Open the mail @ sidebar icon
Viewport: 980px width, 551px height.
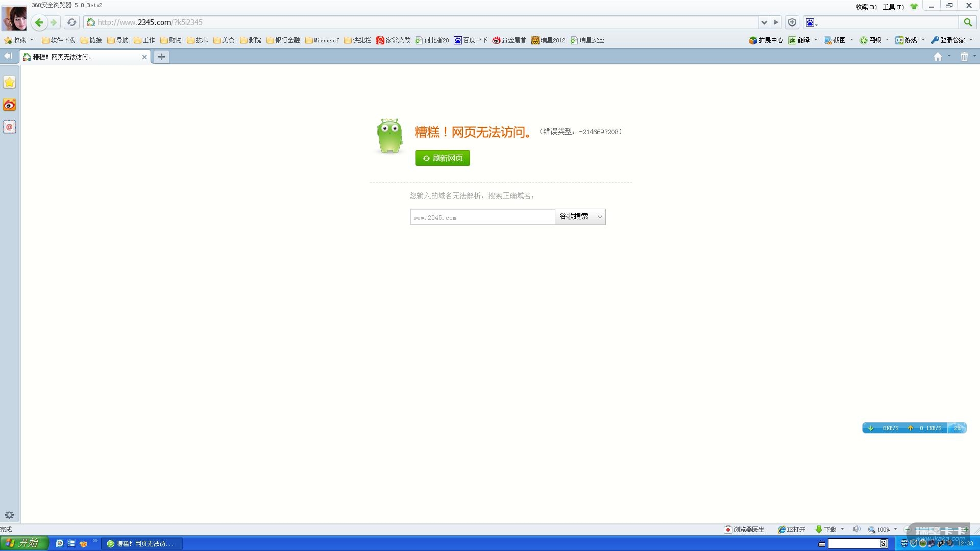(x=10, y=127)
